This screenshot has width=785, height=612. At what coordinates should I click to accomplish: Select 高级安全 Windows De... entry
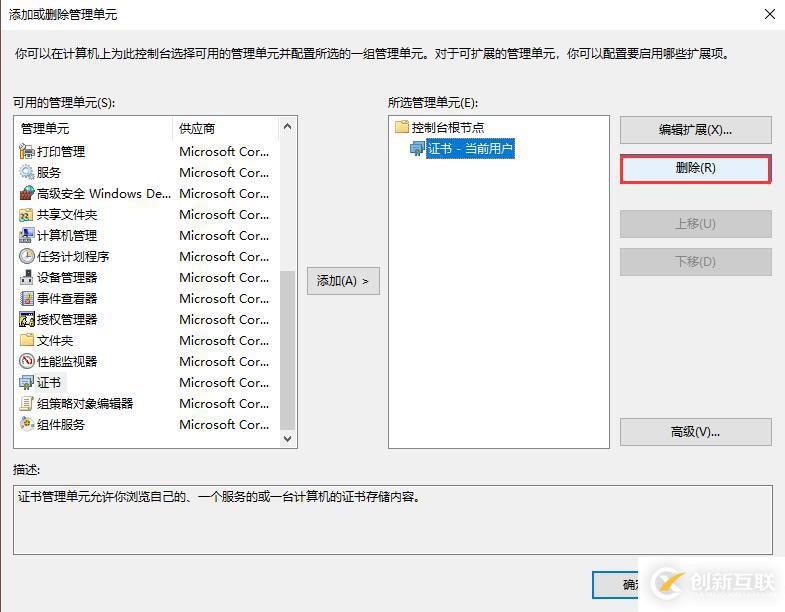[104, 193]
